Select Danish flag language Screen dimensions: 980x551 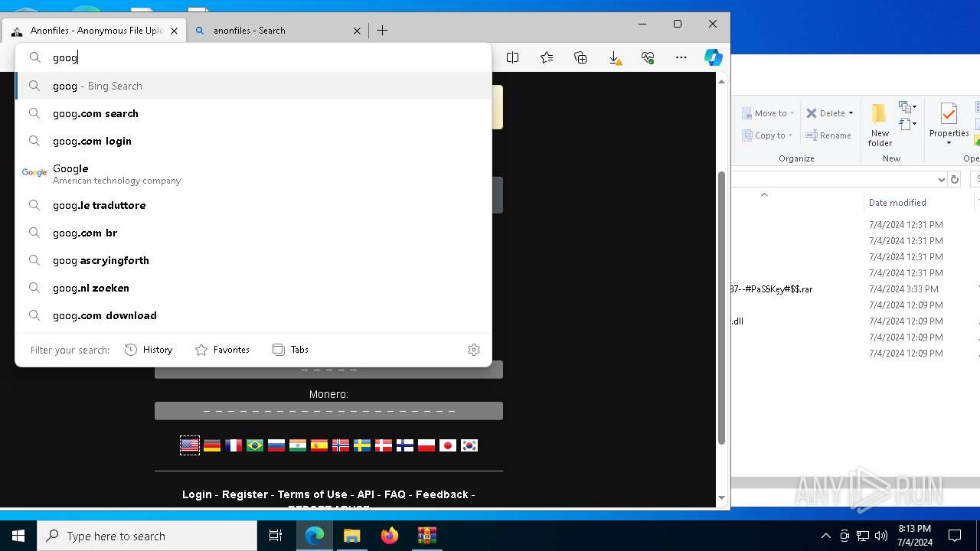[x=384, y=445]
